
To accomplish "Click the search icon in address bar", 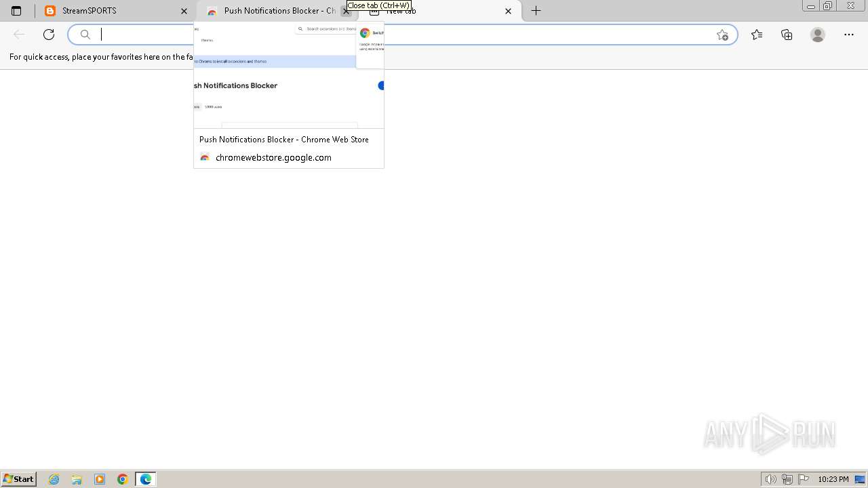I will point(85,35).
